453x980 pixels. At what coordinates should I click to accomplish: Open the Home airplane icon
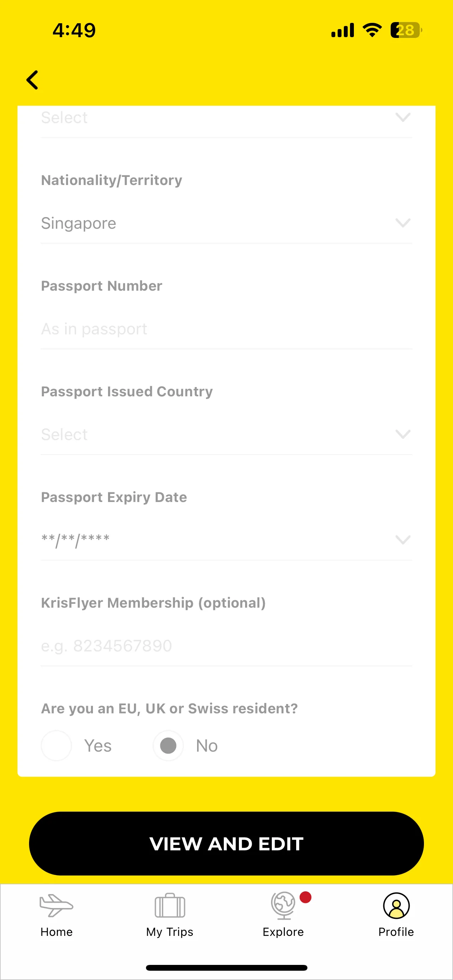coord(56,905)
